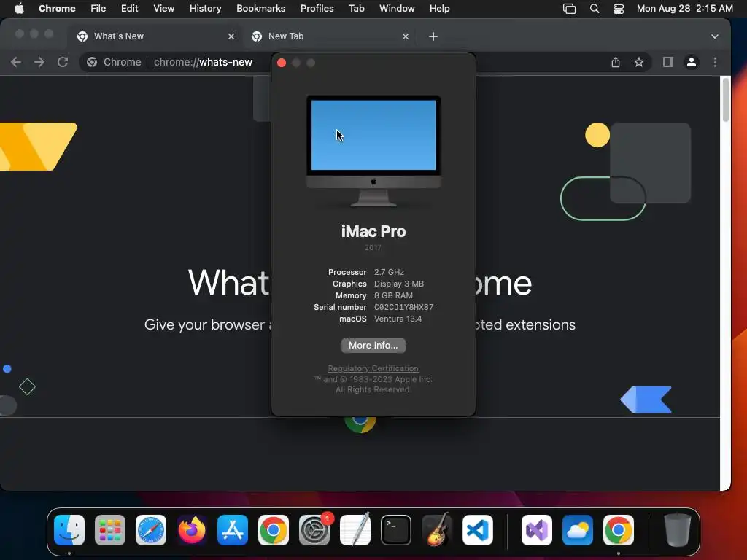This screenshot has width=747, height=560.
Task: Click the More Info... button
Action: coord(373,345)
